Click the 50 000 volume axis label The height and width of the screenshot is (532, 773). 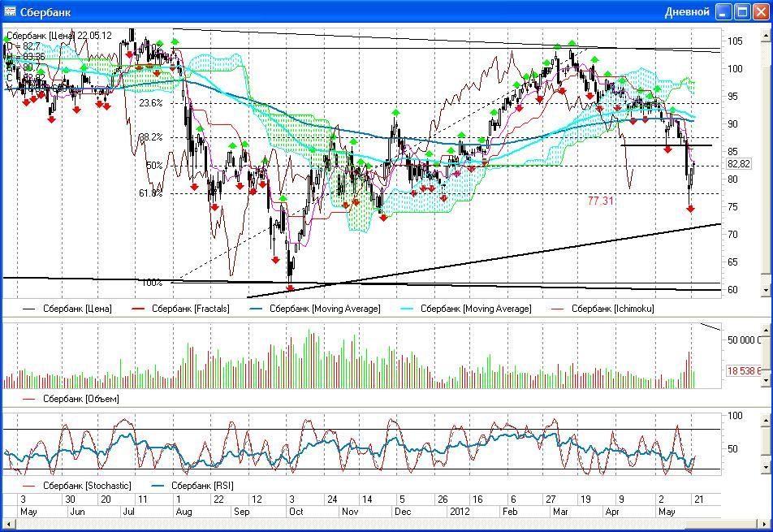[x=744, y=340]
